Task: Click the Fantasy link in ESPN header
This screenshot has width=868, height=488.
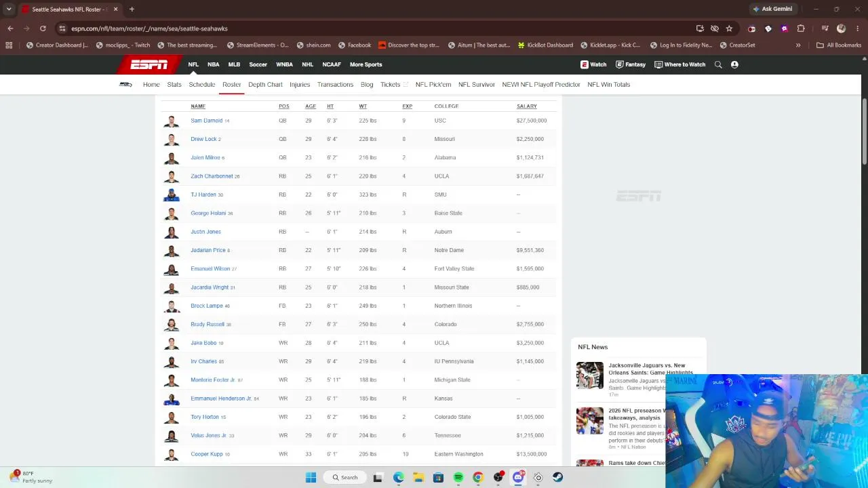Action: 631,64
